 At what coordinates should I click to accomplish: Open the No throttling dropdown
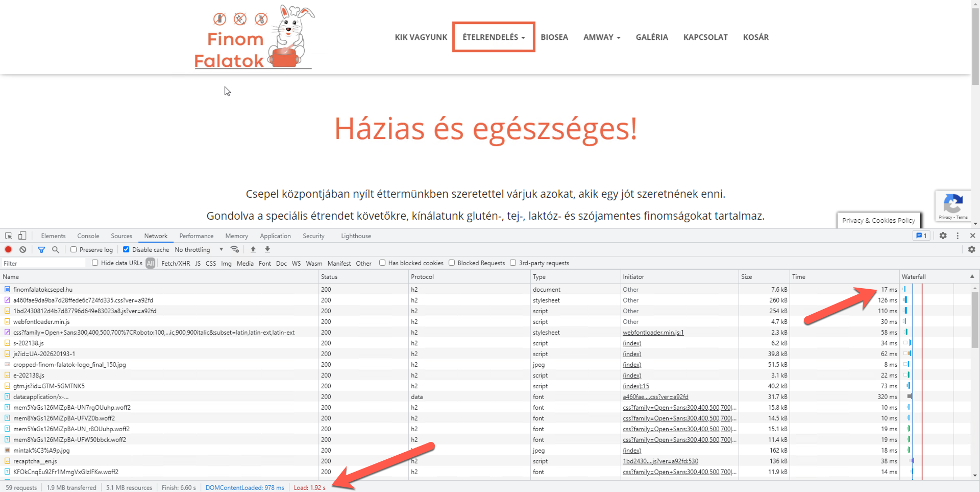click(x=199, y=249)
